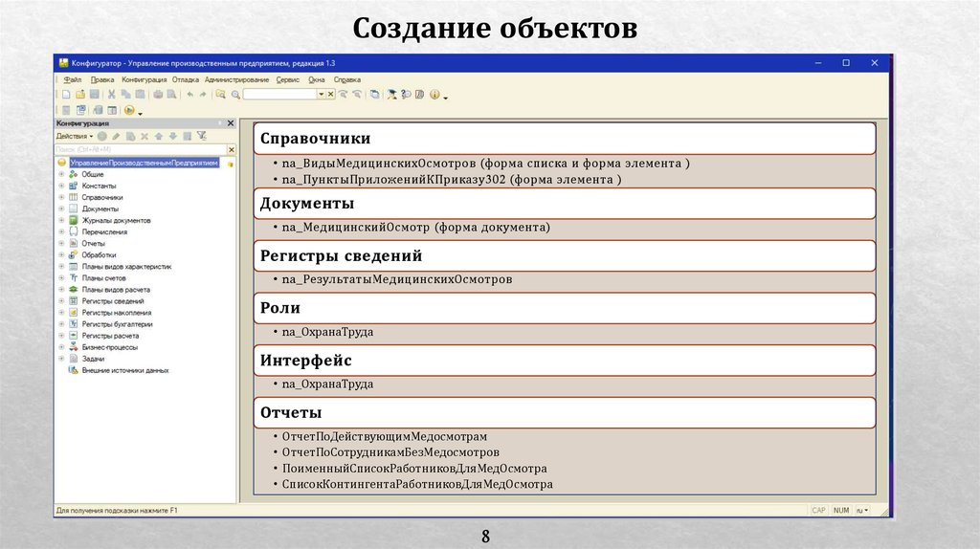Select the Задачи tree item
This screenshot has height=549, width=980.
pos(93,359)
